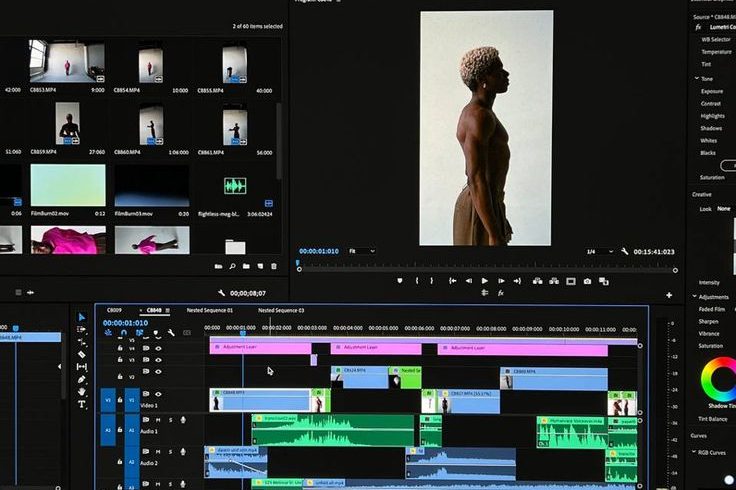Image resolution: width=736 pixels, height=490 pixels.
Task: Open the Look dropdown showing None
Action: [726, 208]
